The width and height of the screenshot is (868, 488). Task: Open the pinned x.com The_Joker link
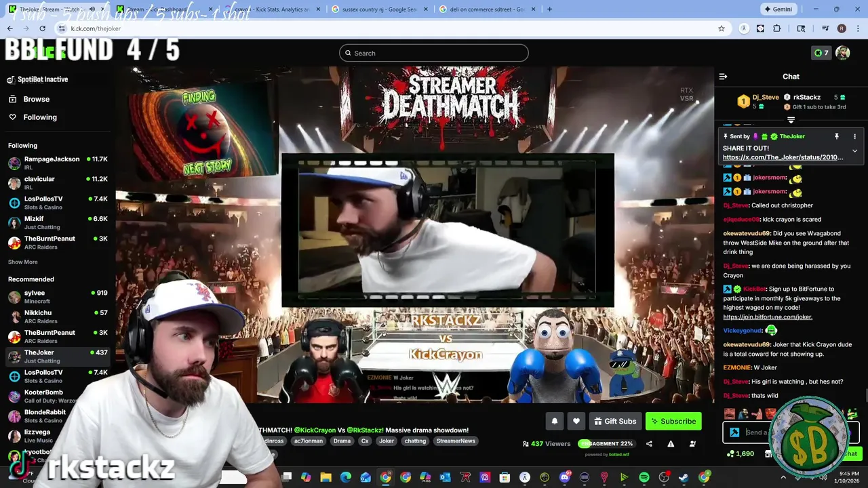click(x=783, y=157)
